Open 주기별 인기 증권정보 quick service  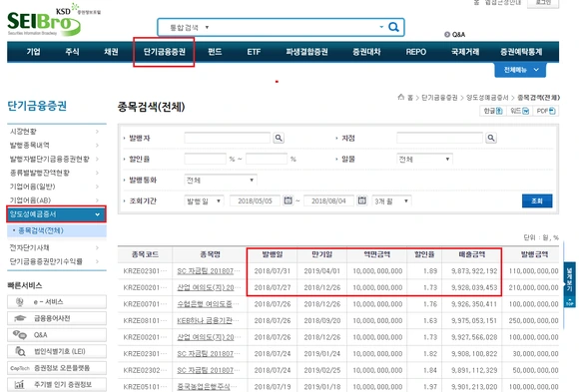[57, 385]
